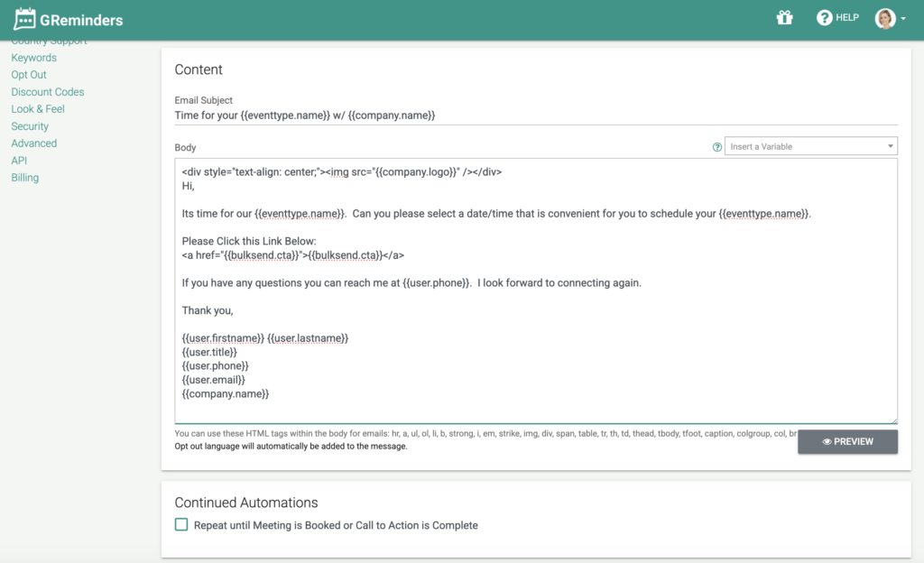Click into the Email Subject field

point(535,115)
